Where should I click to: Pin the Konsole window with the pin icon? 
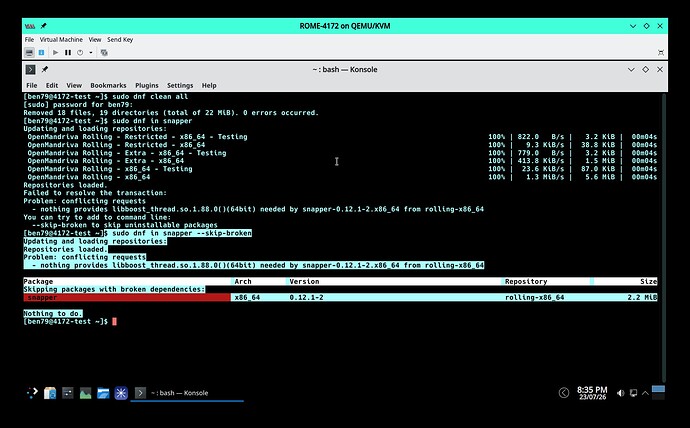tap(44, 70)
